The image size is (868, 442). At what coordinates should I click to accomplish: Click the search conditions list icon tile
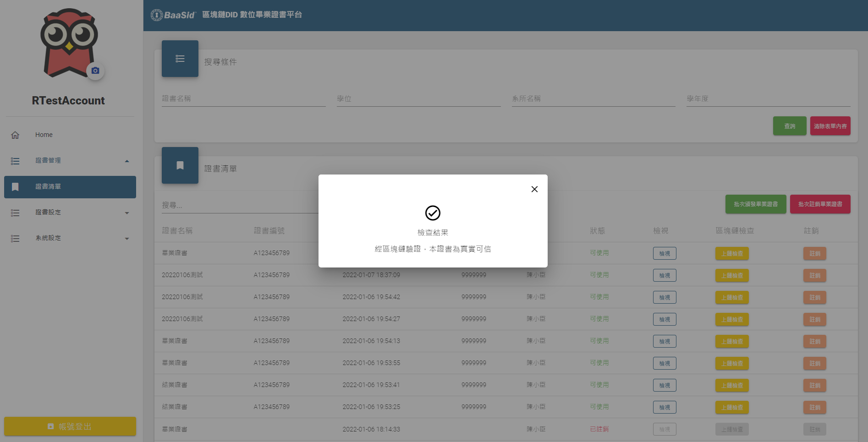(x=180, y=59)
